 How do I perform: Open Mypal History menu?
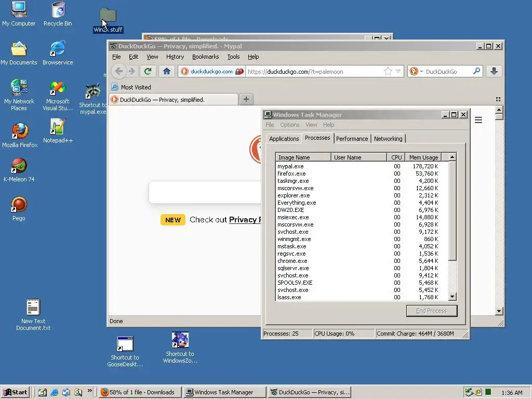coord(175,57)
